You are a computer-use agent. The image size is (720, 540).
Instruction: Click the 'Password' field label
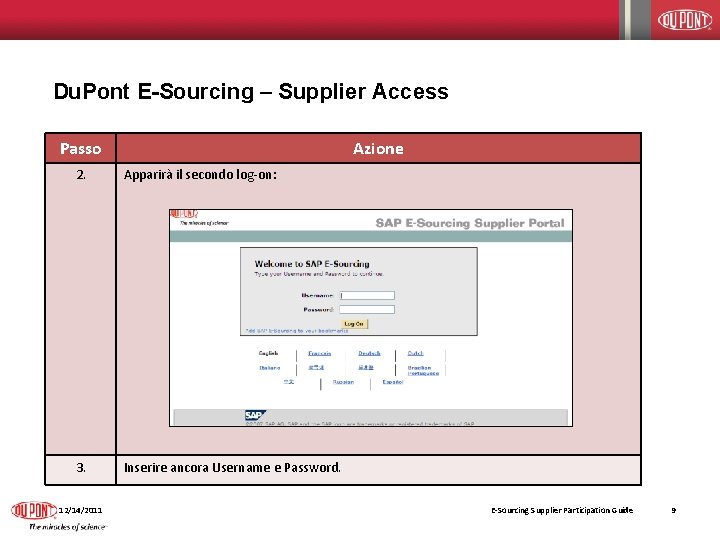[x=318, y=309]
